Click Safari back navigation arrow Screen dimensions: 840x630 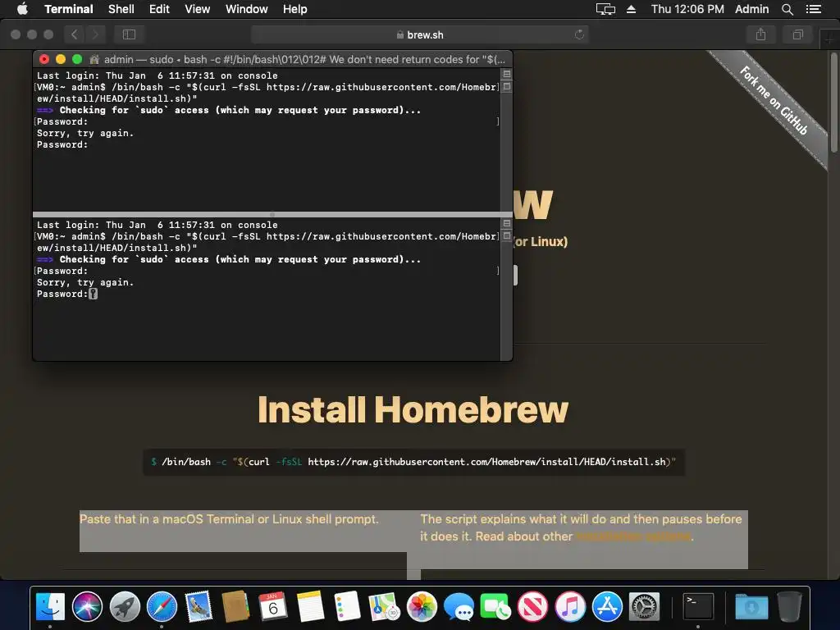75,34
